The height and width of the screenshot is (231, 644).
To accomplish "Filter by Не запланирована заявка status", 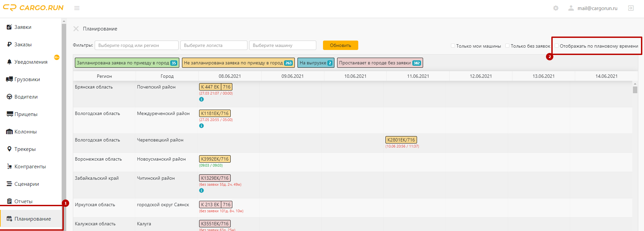I will point(238,63).
